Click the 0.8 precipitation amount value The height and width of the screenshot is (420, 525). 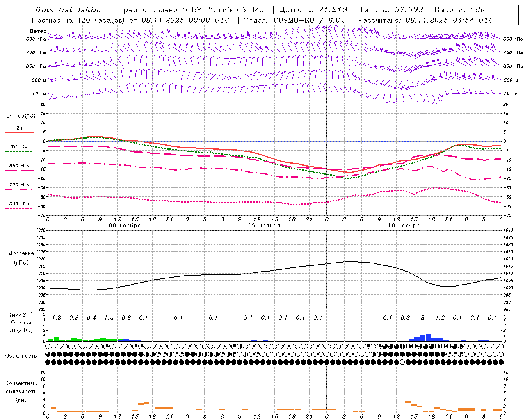[126, 318]
